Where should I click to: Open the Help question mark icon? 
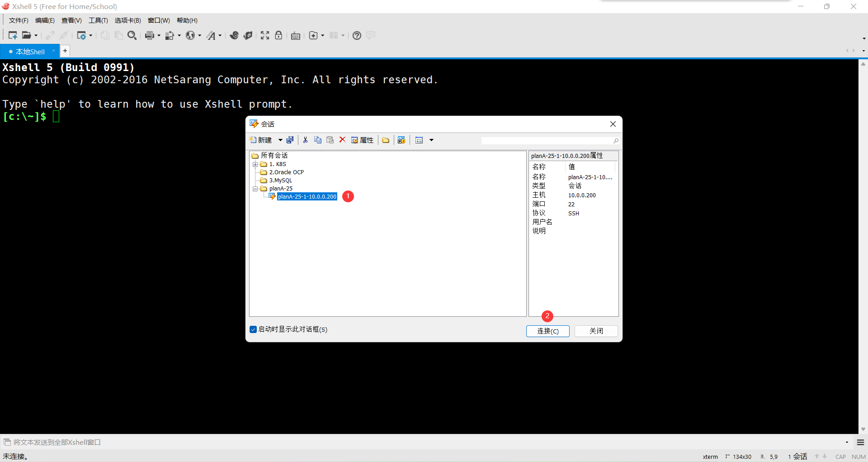357,35
